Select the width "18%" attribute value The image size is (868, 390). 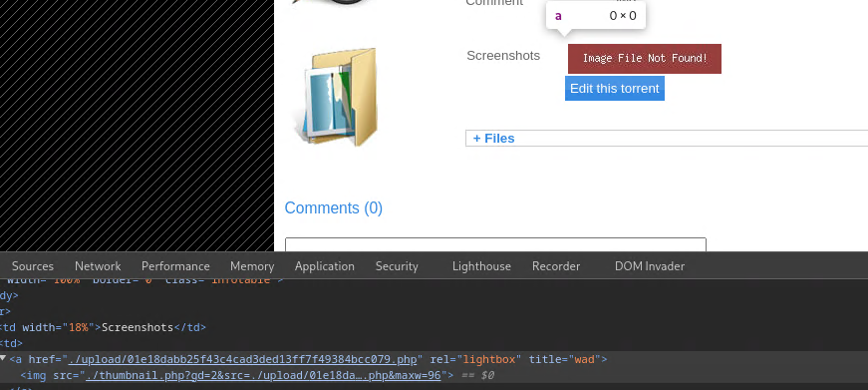point(78,327)
